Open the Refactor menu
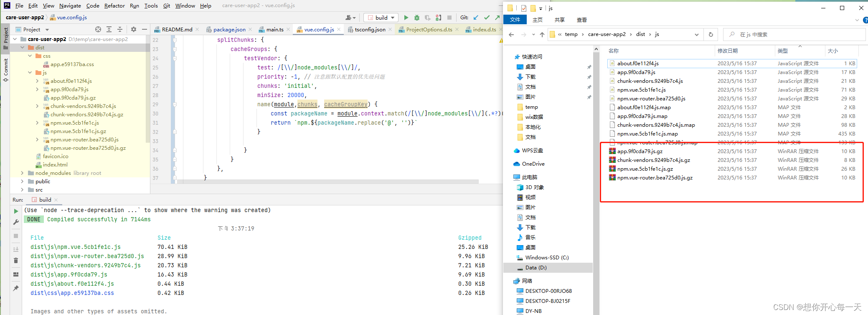The width and height of the screenshot is (868, 315). click(114, 5)
